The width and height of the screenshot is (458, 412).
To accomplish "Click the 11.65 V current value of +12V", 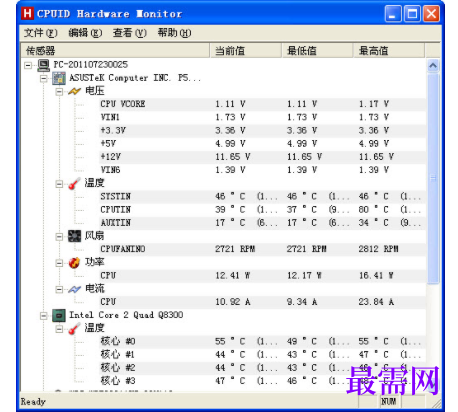I will coord(233,157).
